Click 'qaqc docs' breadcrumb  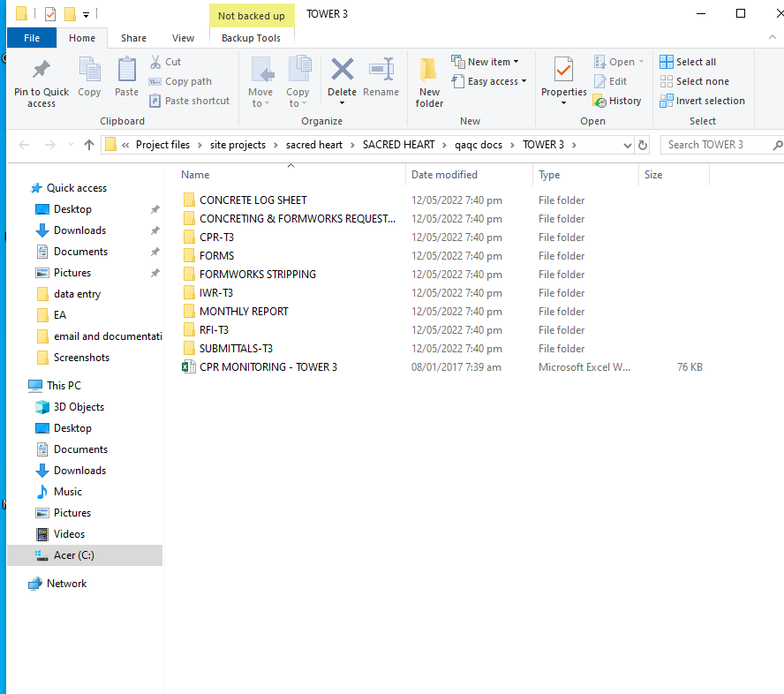478,145
